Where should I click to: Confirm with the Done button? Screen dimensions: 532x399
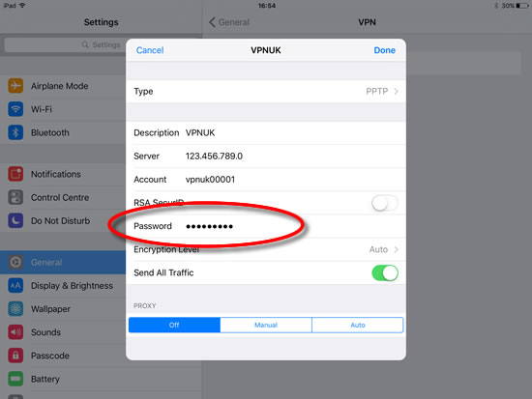(x=384, y=50)
